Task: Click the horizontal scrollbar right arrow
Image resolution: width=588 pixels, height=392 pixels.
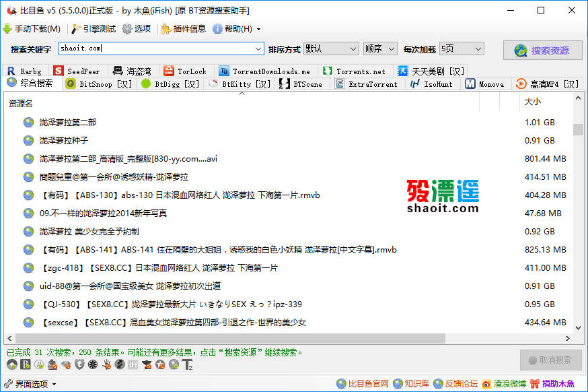Action: [x=568, y=338]
